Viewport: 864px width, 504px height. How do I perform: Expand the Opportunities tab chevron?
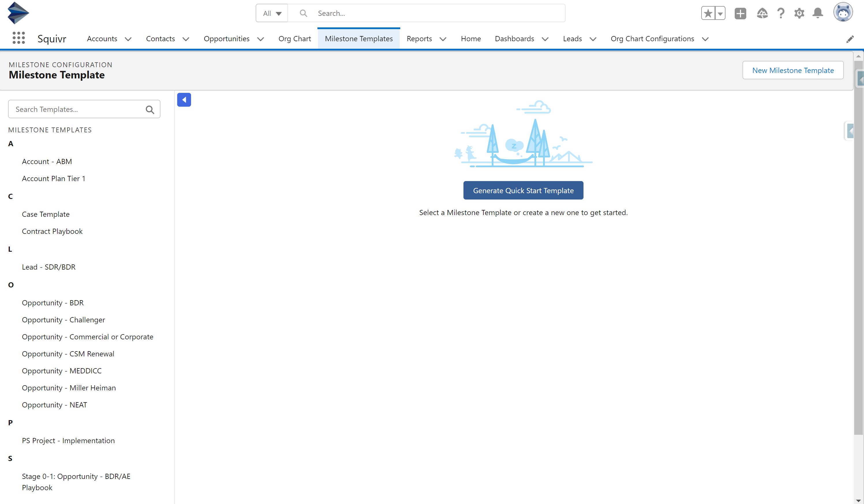(x=260, y=39)
